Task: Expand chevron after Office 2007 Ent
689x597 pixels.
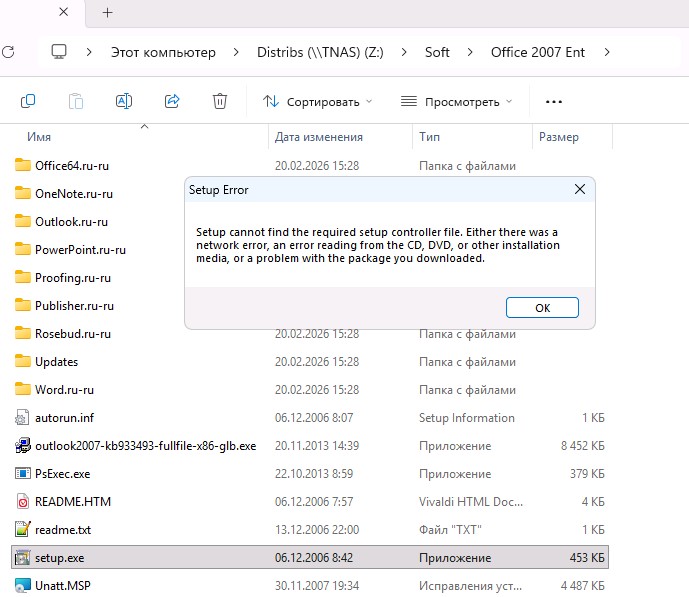Action: [607, 52]
